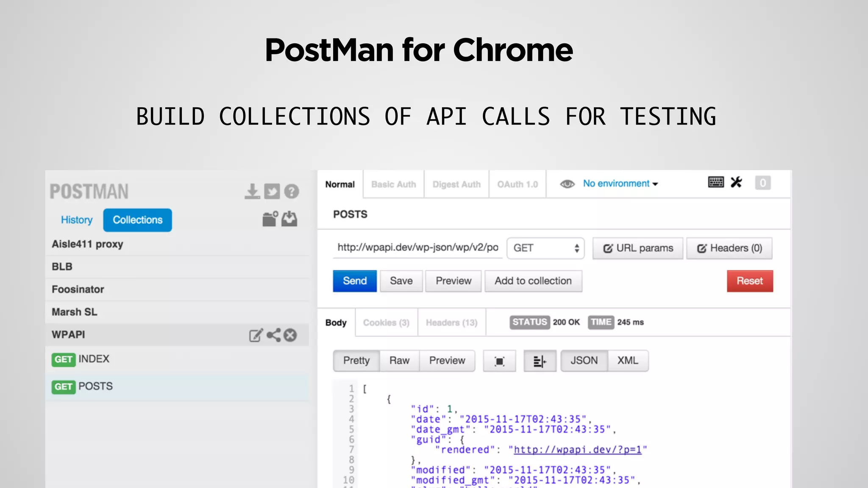Screen dimensions: 868x488
Task: Open URL params editor
Action: coord(638,248)
